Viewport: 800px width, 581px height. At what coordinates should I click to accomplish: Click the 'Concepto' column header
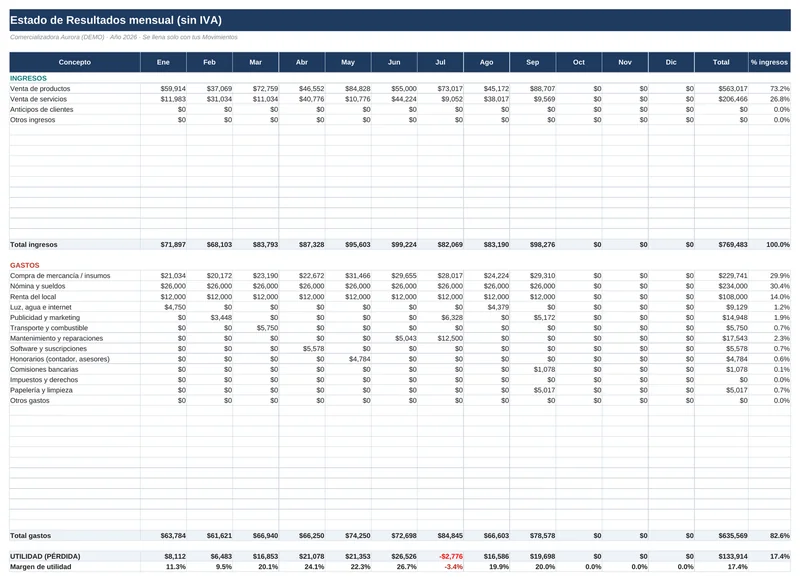74,62
